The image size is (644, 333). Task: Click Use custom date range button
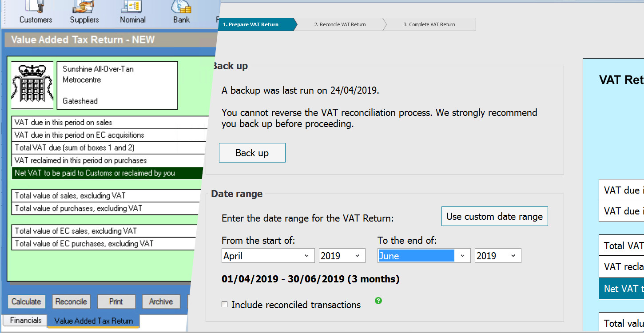494,216
